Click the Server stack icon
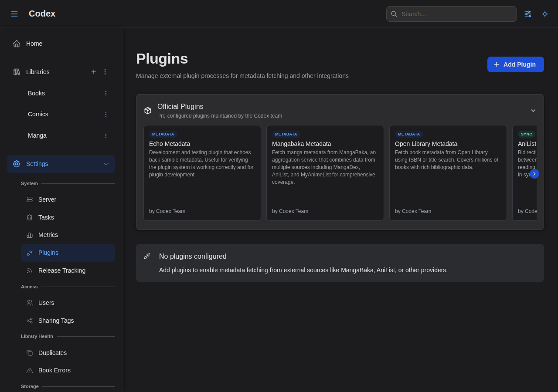Viewport: 558px width, 392px height. [30, 199]
